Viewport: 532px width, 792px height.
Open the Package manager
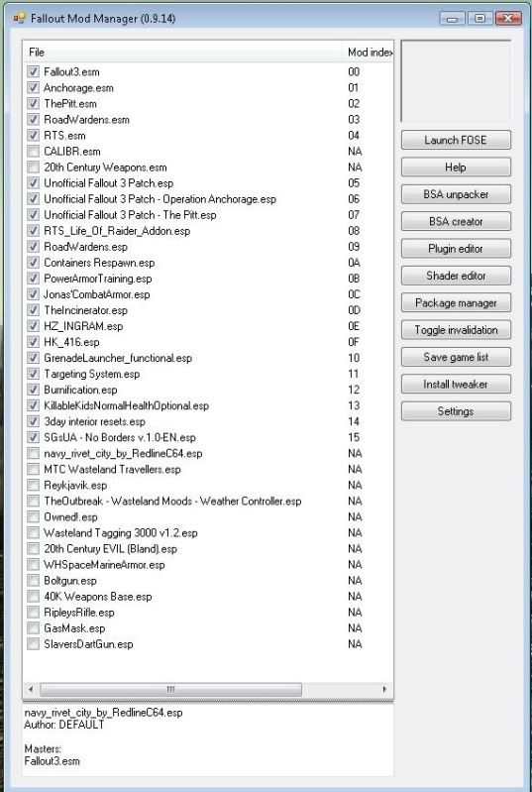(x=456, y=303)
